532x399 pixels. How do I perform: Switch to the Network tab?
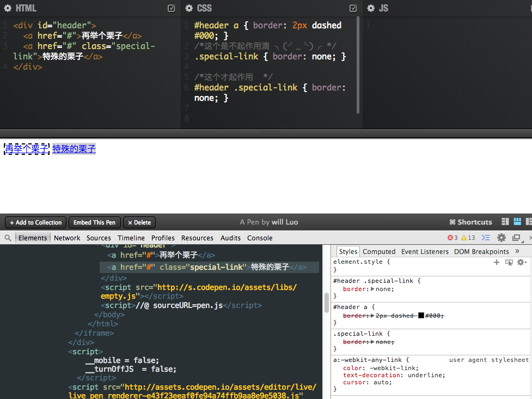click(x=67, y=238)
